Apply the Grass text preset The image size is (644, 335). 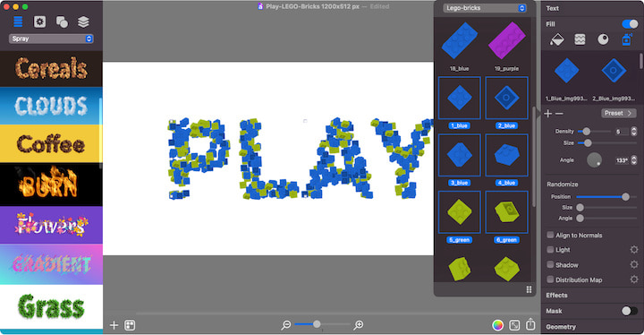pyautogui.click(x=51, y=306)
